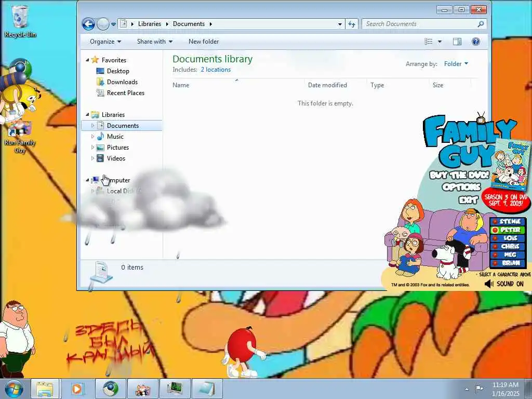Viewport: 532px width, 399px height.
Task: Click the Back navigation arrow in Explorer
Action: point(88,24)
